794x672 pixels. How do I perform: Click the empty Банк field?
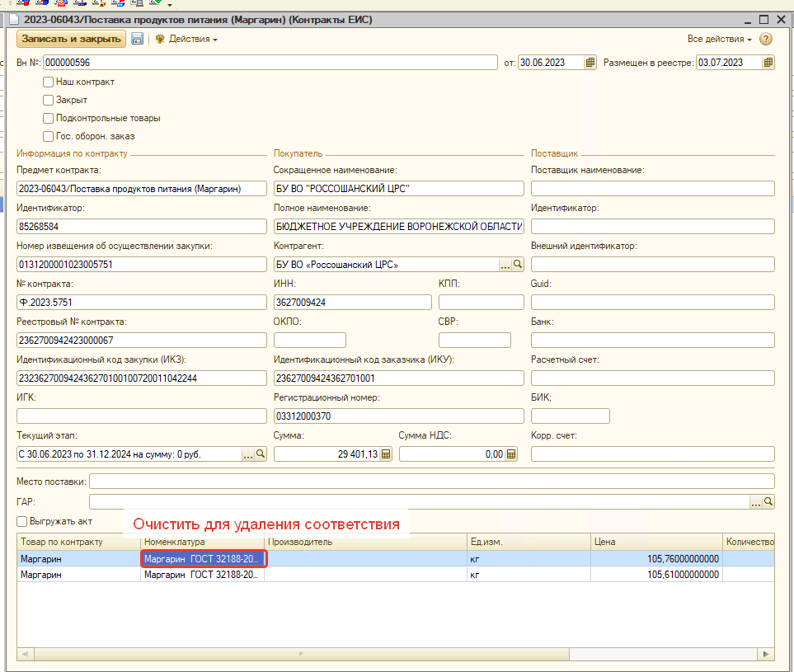[x=653, y=341]
